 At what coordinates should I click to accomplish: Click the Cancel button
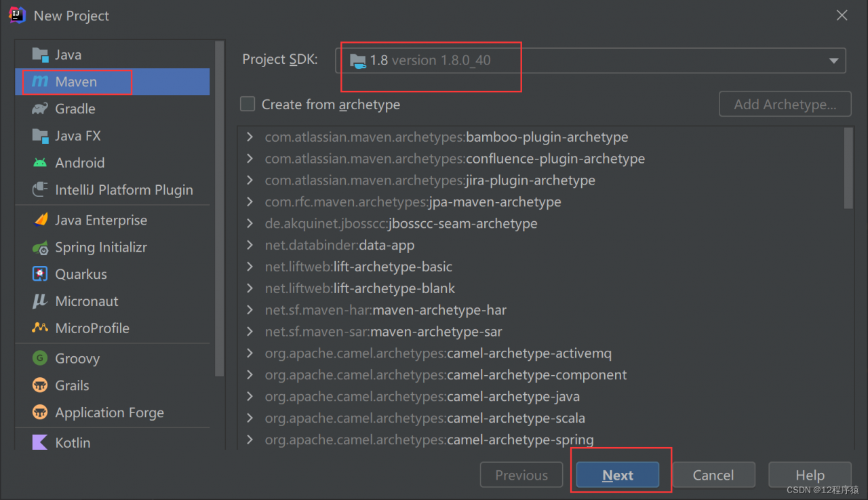[713, 476]
